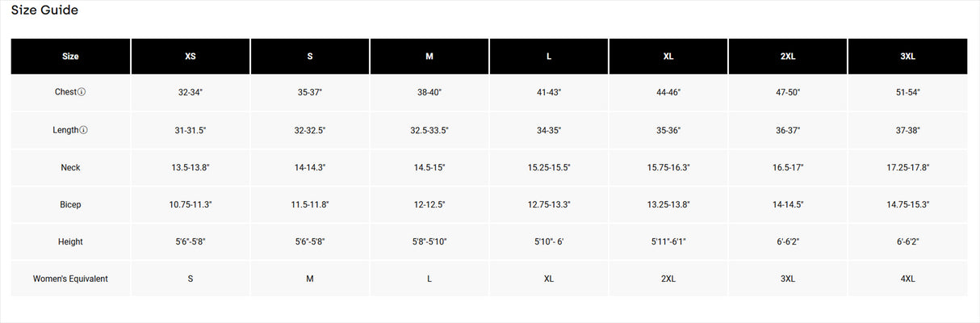Select the XS size column header
This screenshot has height=323, width=980.
click(191, 57)
